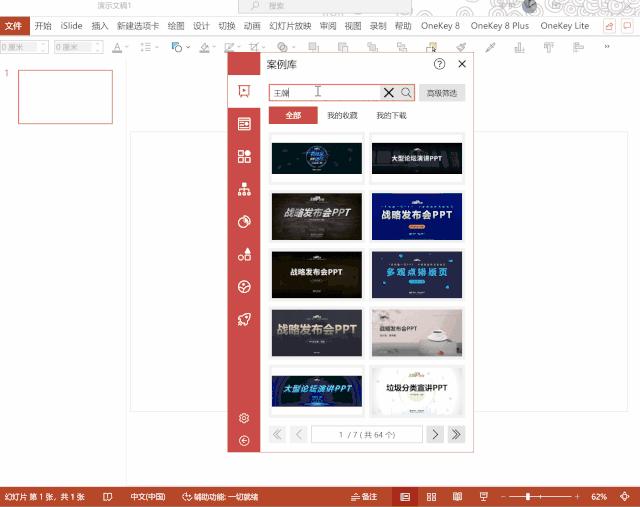The image size is (640, 507).
Task: Open the case library sidebar icon
Action: point(244,91)
